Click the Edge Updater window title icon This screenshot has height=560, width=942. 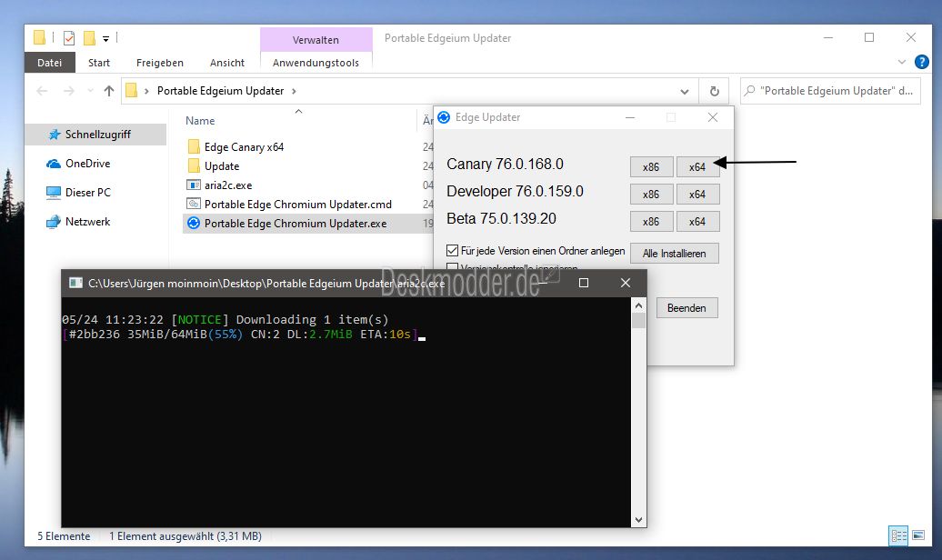[x=444, y=118]
